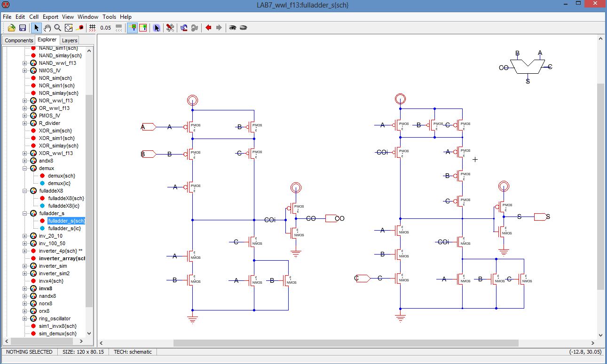607x364 pixels.
Task: Select the Measure tape tool
Action: pos(79,28)
